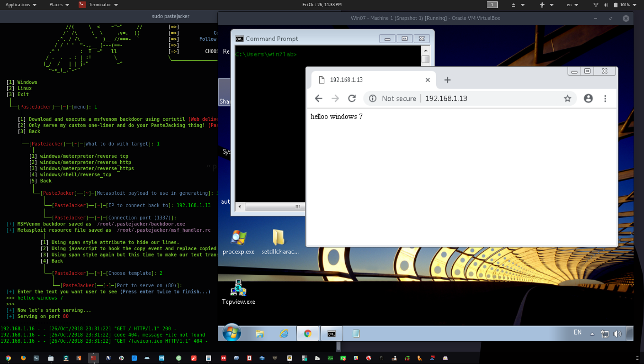Launch Chrome from the Kali dock
The width and height of the screenshot is (644, 364).
click(x=8, y=358)
